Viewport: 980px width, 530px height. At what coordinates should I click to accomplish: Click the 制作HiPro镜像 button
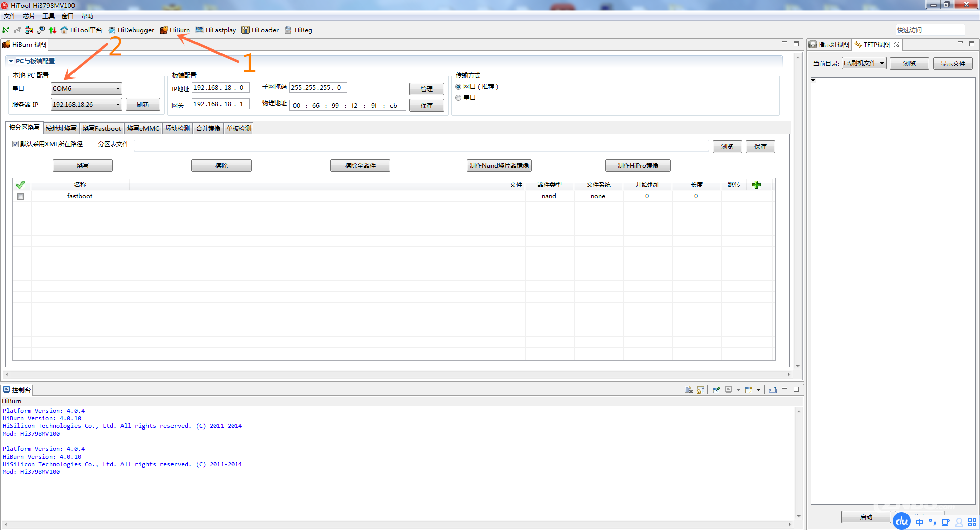pyautogui.click(x=638, y=166)
